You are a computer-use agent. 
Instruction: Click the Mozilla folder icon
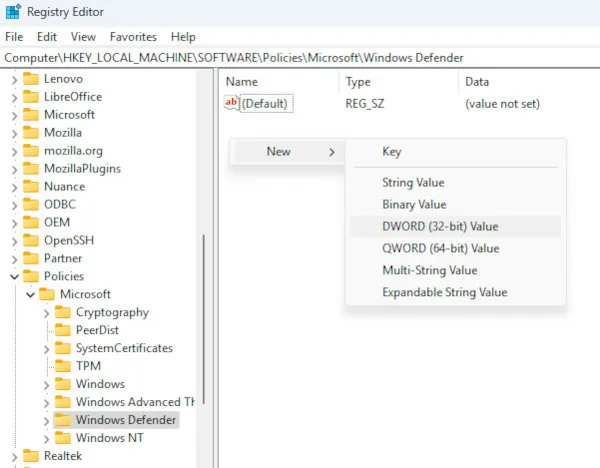coord(31,133)
